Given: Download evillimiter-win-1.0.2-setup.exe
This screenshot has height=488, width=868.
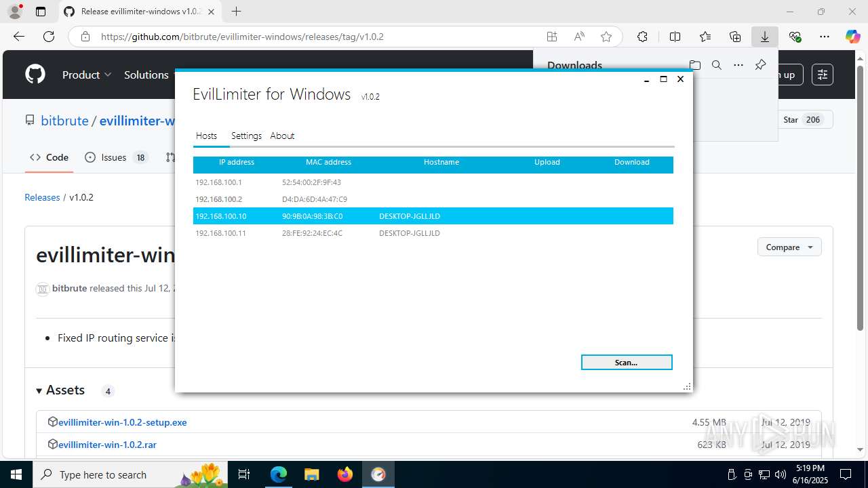Looking at the screenshot, I should [x=122, y=422].
